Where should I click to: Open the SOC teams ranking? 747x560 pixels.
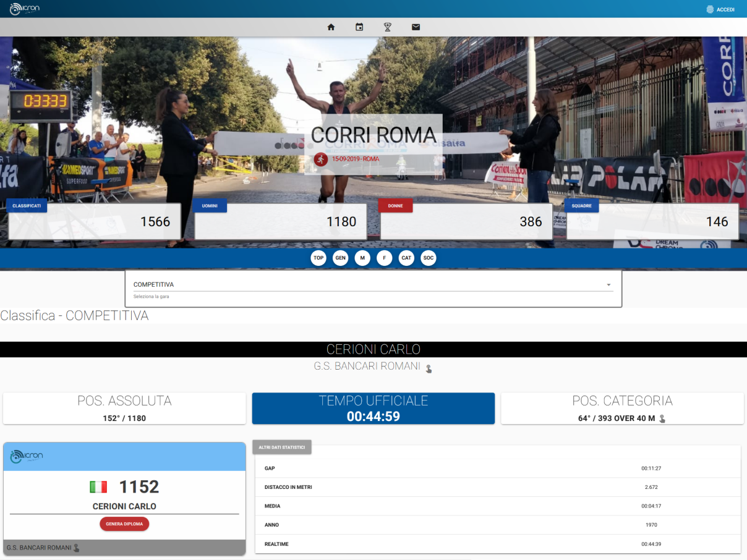[x=429, y=258]
